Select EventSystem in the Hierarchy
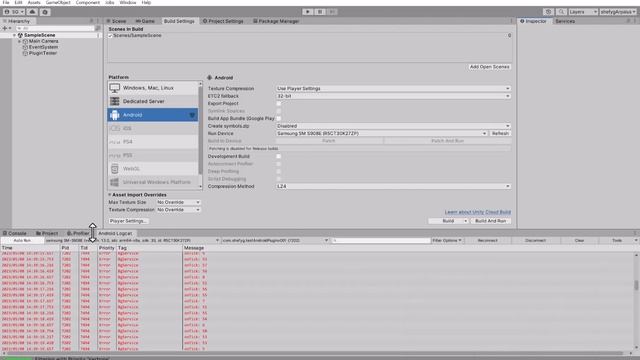This screenshot has height=360, width=640. [43, 47]
